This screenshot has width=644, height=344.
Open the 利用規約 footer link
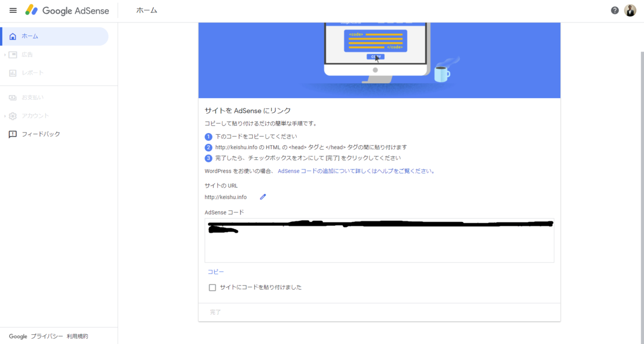(x=77, y=336)
